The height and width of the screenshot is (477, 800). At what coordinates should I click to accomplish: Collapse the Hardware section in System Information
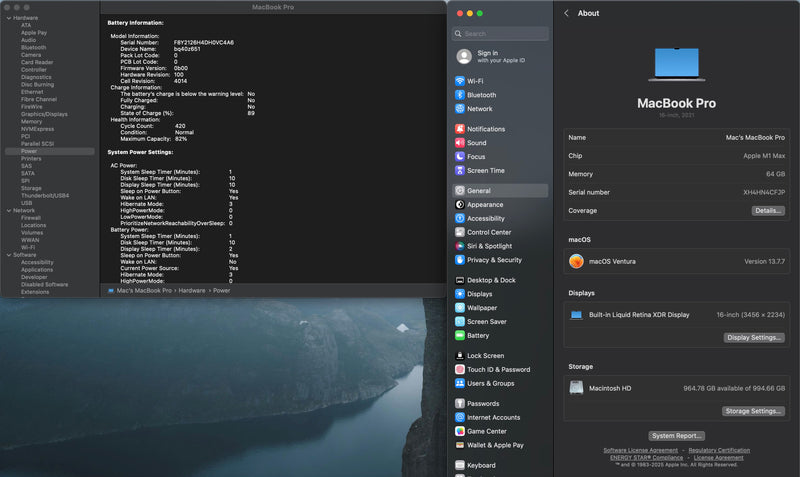point(8,18)
